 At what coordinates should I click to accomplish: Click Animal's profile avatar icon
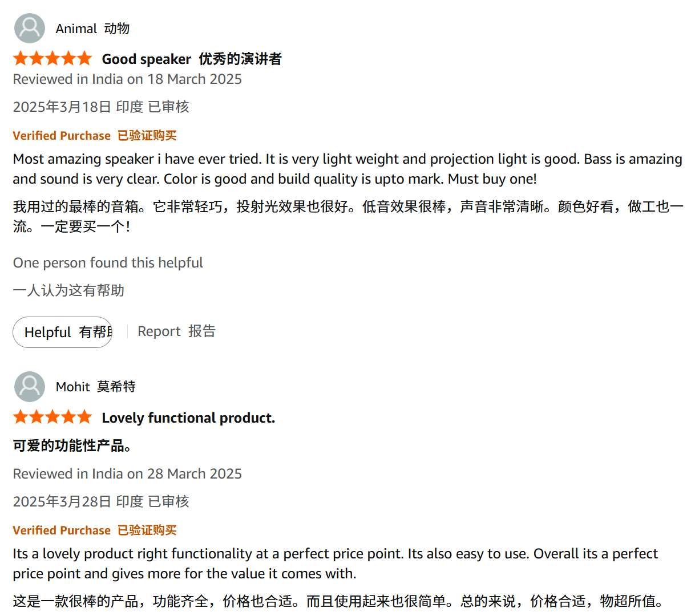point(29,29)
